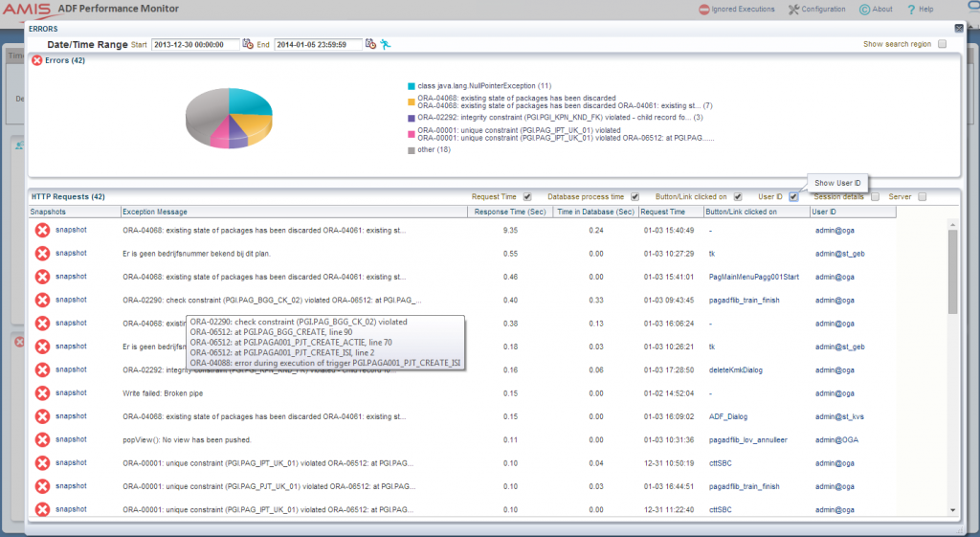Select pink ORA-00001 legend swatch
This screenshot has height=537, width=980.
(x=412, y=134)
